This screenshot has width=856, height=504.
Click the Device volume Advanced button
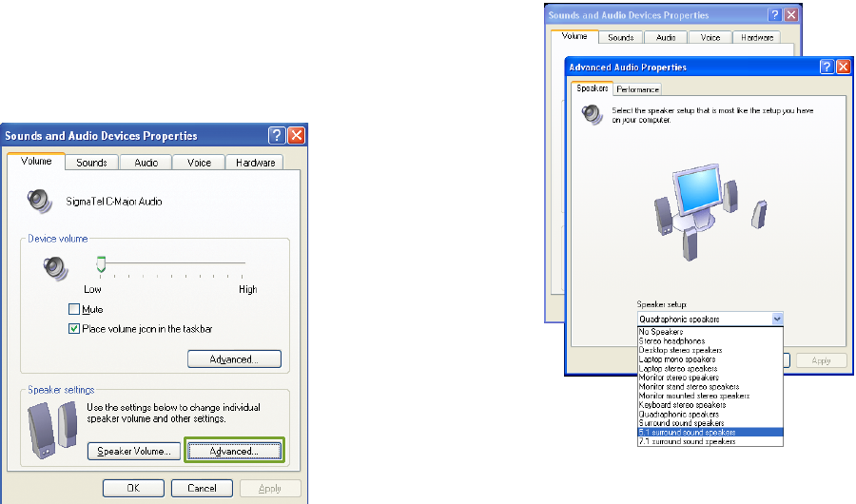tap(234, 359)
